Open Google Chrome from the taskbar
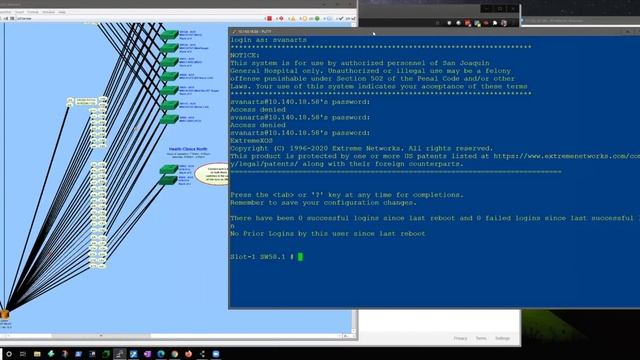This screenshot has width=640, height=360. 175,354
